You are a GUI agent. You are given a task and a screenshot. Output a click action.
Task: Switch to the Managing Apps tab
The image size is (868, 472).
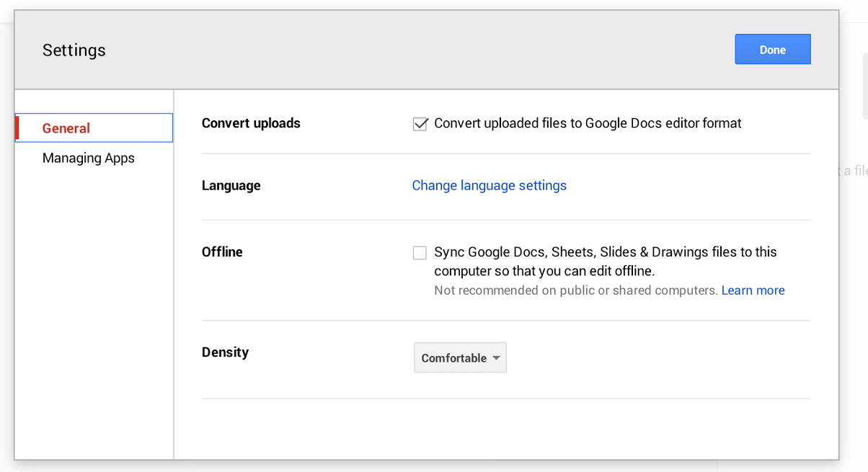tap(88, 158)
